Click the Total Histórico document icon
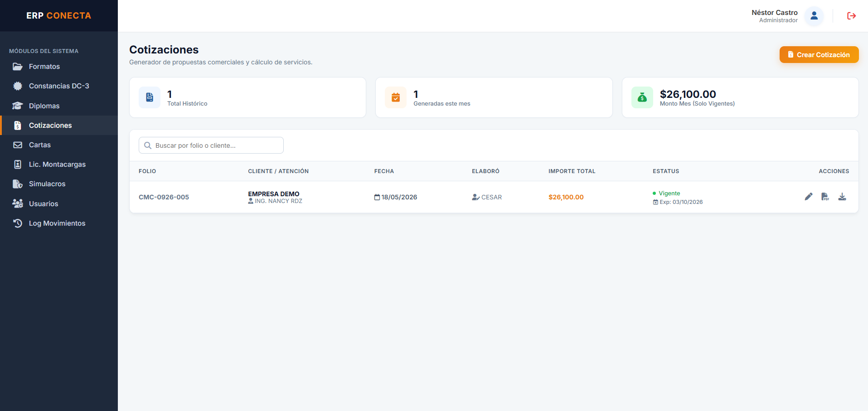868x411 pixels. click(x=150, y=97)
